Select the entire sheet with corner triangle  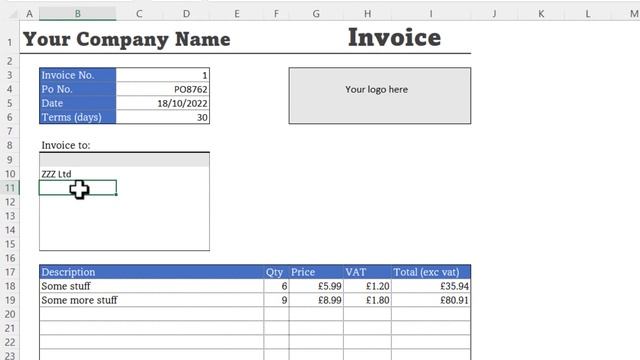tap(13, 14)
